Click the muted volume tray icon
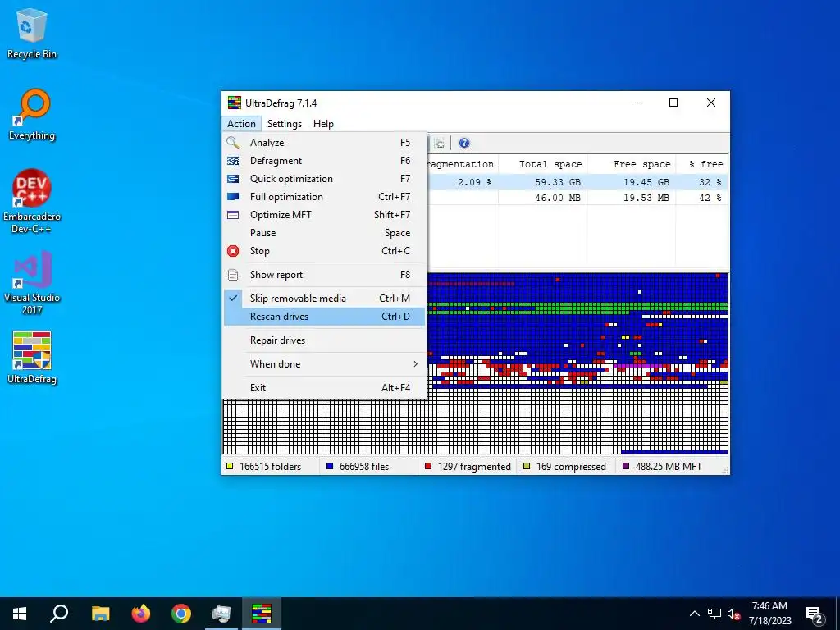The width and height of the screenshot is (840, 630). point(734,614)
